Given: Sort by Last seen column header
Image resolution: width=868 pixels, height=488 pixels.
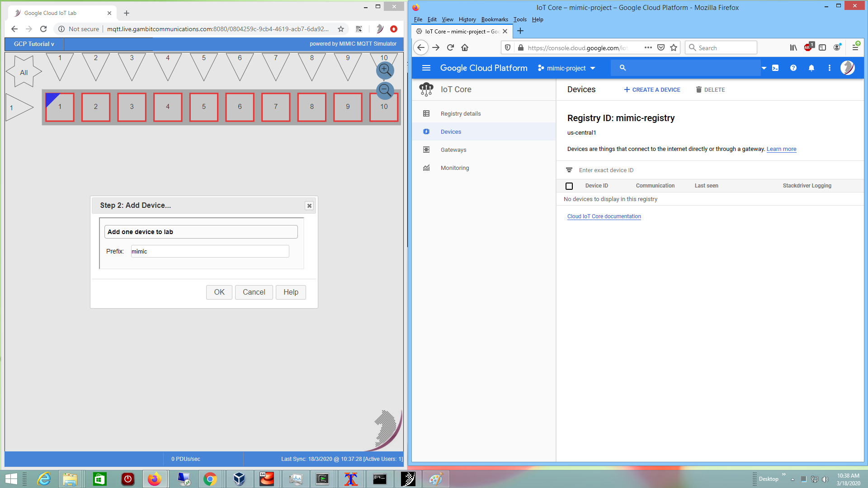Looking at the screenshot, I should pos(706,186).
